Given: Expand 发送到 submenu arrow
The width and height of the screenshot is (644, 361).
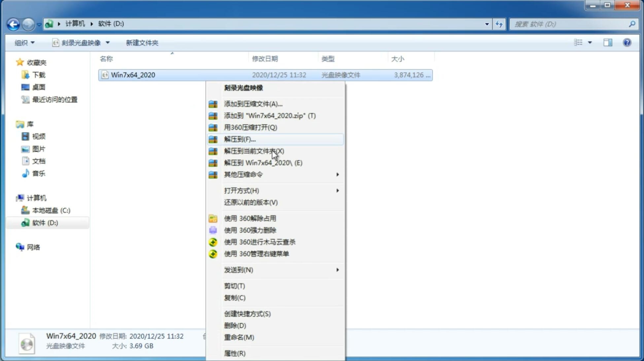Looking at the screenshot, I should 337,270.
